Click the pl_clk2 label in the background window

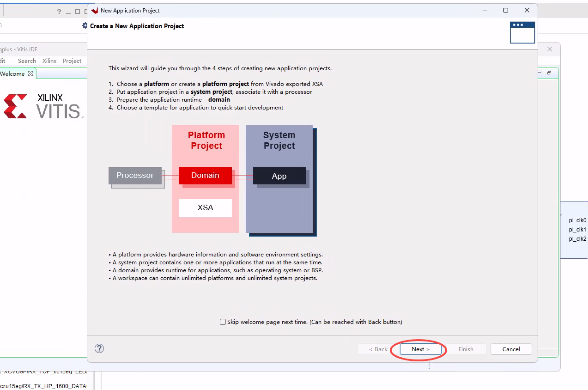pos(577,239)
